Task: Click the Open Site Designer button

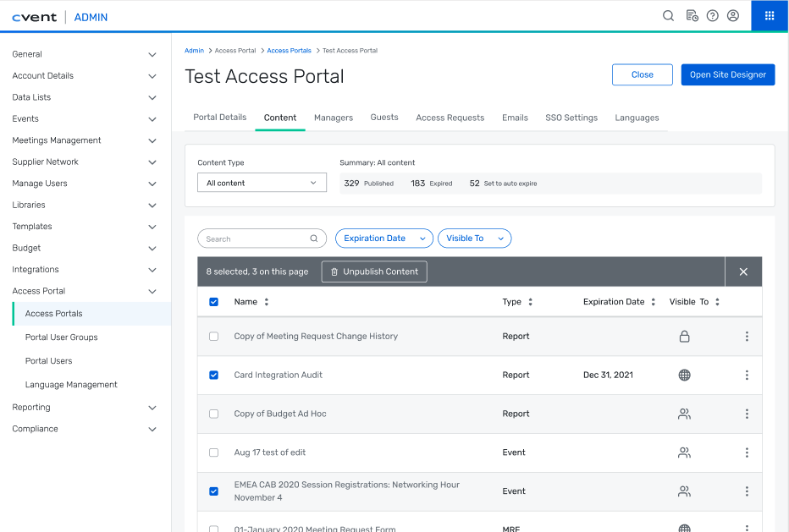Action: click(727, 74)
